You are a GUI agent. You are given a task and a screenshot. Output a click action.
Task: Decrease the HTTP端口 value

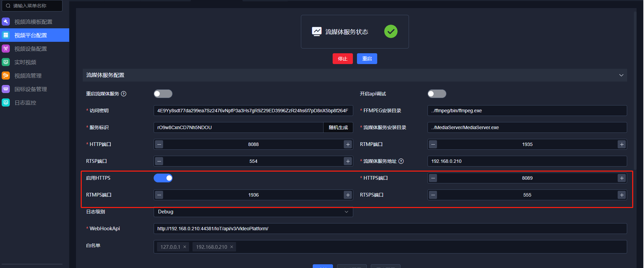pyautogui.click(x=159, y=144)
